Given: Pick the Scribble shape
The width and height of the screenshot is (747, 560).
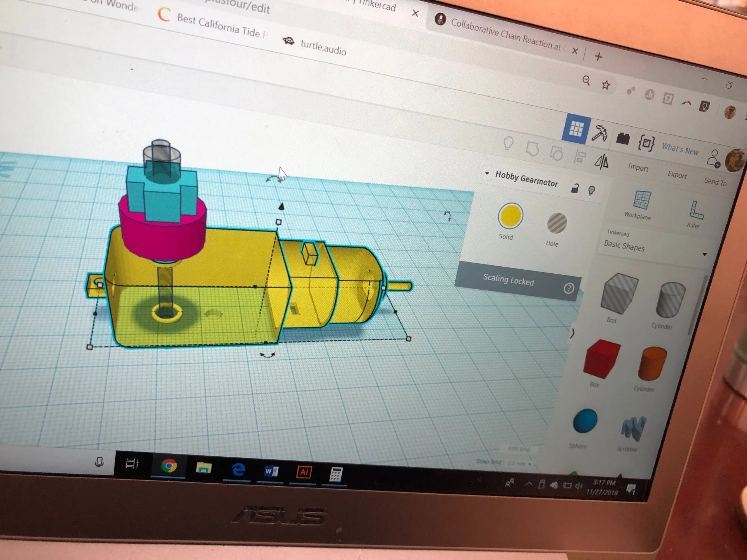Looking at the screenshot, I should click(x=634, y=428).
